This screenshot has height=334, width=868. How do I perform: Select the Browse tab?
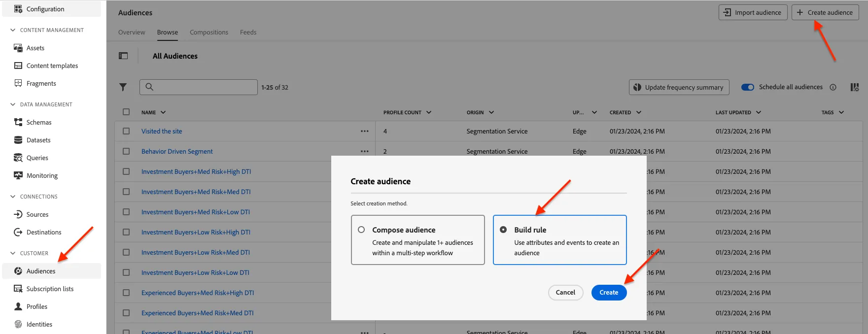point(168,33)
